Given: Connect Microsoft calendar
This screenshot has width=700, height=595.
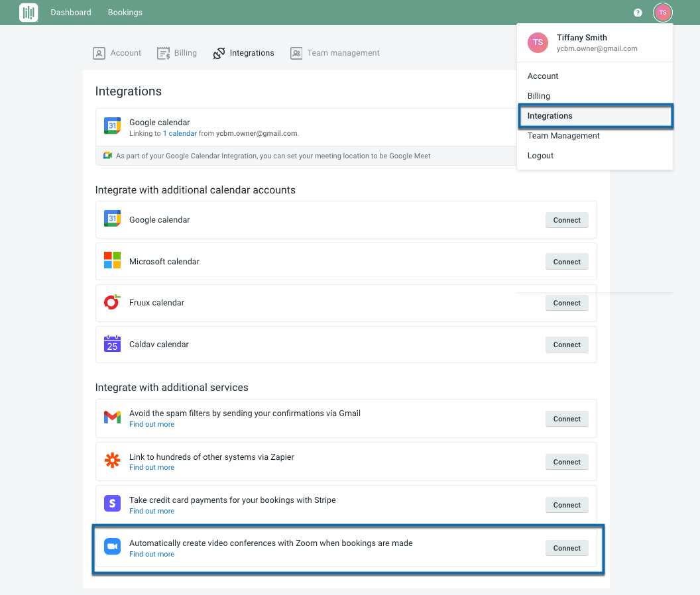Looking at the screenshot, I should tap(567, 262).
